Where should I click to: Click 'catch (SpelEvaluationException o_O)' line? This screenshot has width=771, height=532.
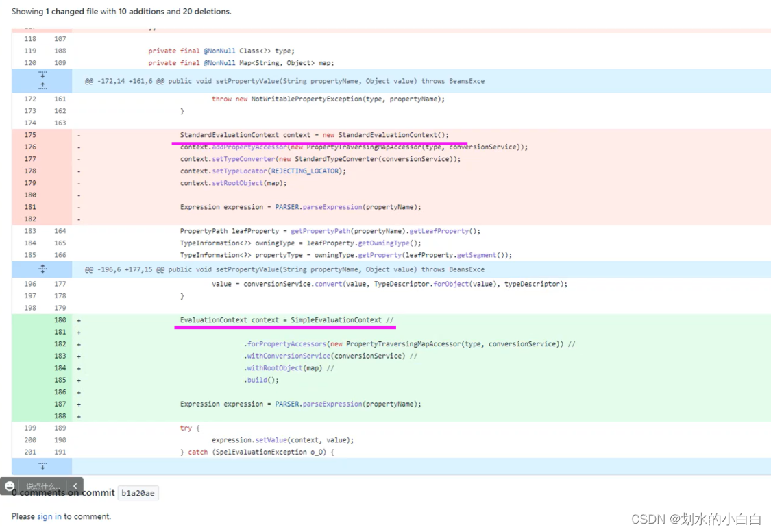257,452
